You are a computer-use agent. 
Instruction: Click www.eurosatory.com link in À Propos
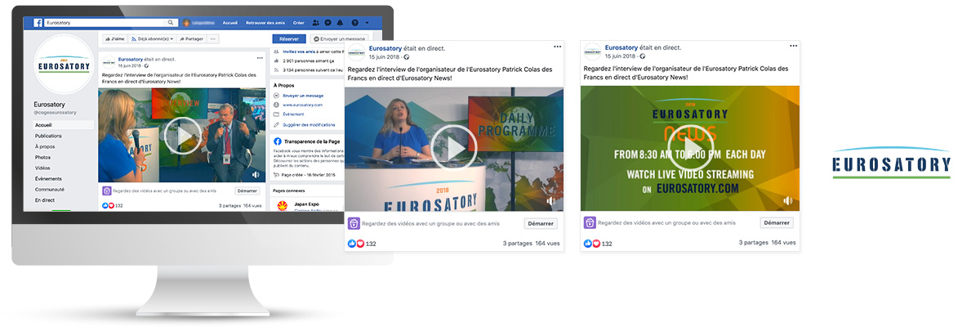[x=303, y=105]
